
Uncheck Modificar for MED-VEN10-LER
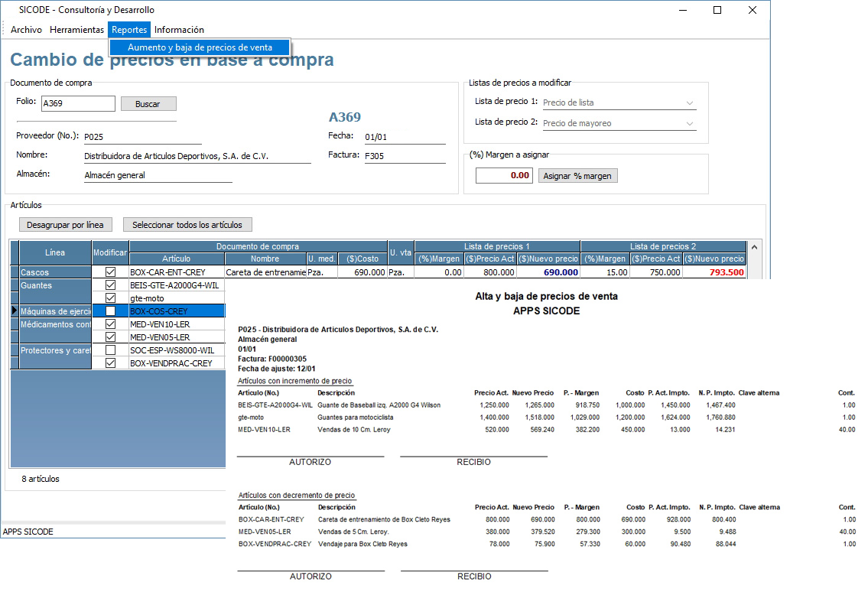[x=111, y=324]
